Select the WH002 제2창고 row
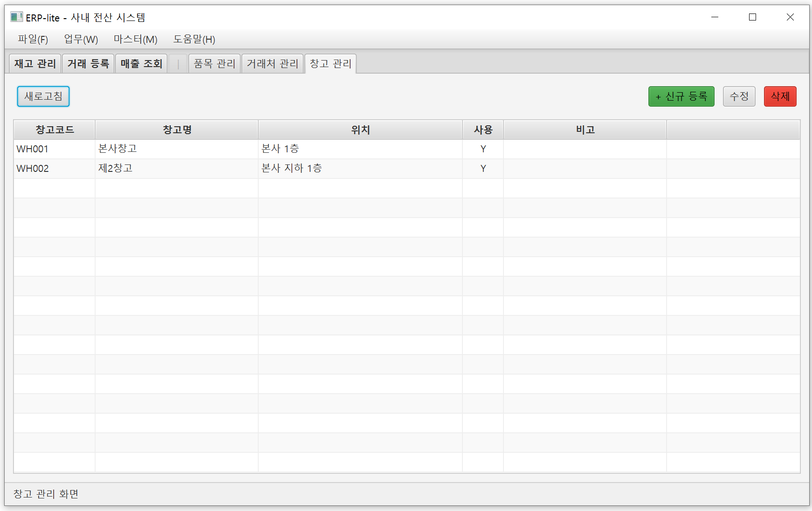Viewport: 812px width, 511px height. coord(177,169)
